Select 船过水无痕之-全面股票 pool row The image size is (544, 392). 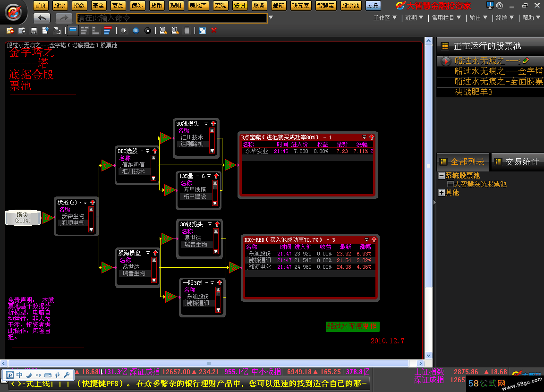coord(490,82)
